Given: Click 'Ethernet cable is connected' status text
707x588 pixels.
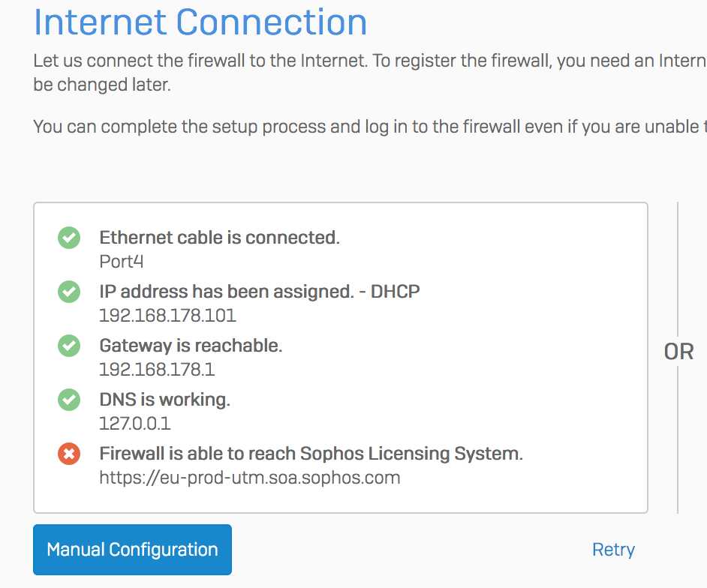Looking at the screenshot, I should pos(219,238).
